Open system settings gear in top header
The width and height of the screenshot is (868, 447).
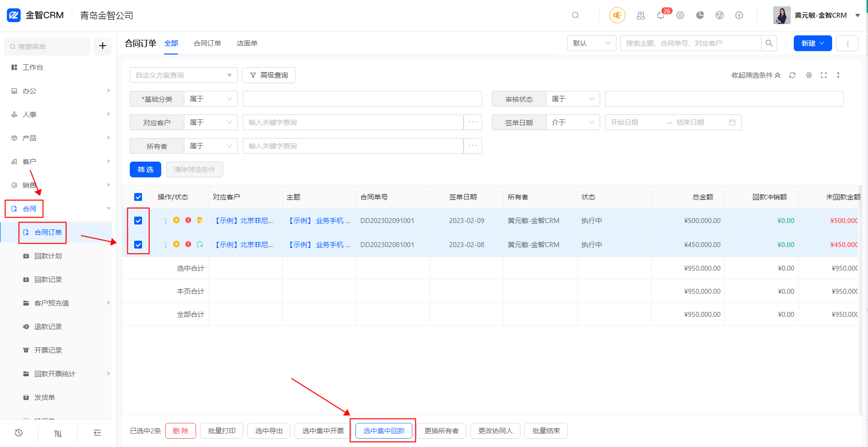(x=680, y=15)
